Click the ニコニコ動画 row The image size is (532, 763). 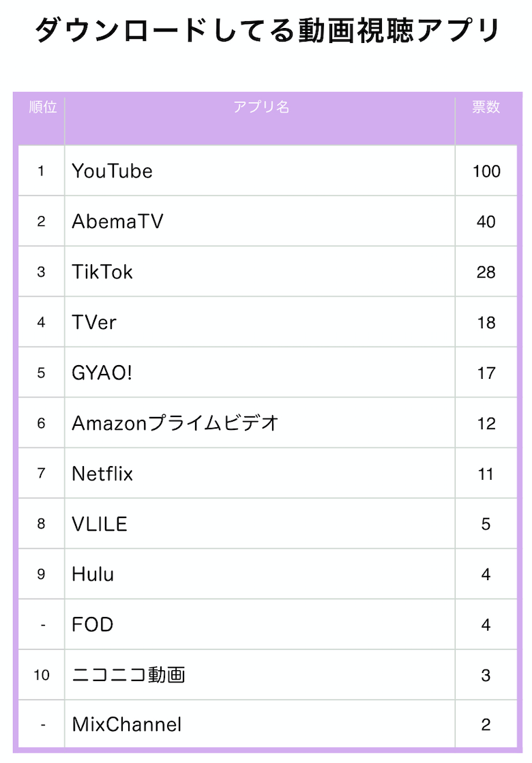tap(267, 675)
